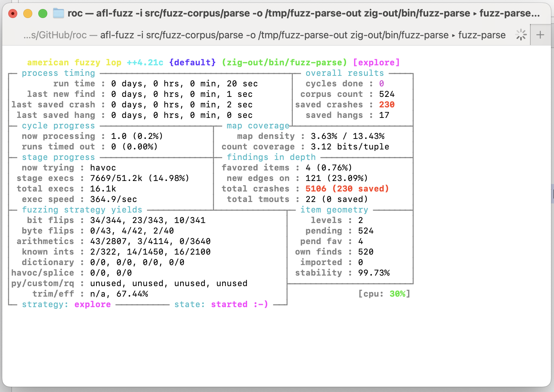This screenshot has width=554, height=392.
Task: Click the pending value '524'
Action: pyautogui.click(x=366, y=231)
